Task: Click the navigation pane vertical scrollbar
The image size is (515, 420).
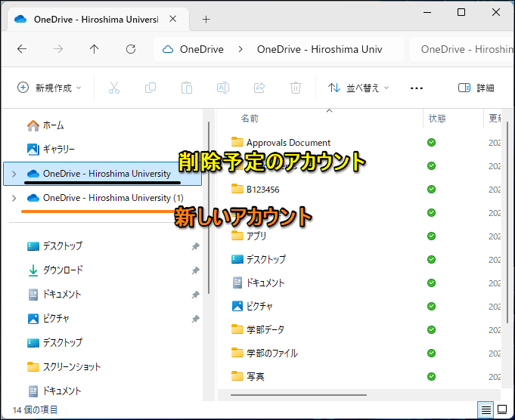Action: (209, 208)
